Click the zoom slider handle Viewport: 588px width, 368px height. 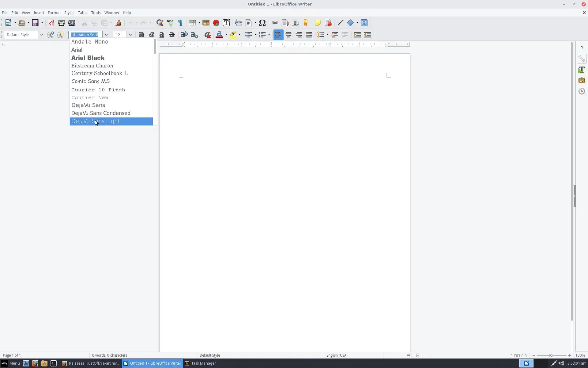pyautogui.click(x=551, y=355)
